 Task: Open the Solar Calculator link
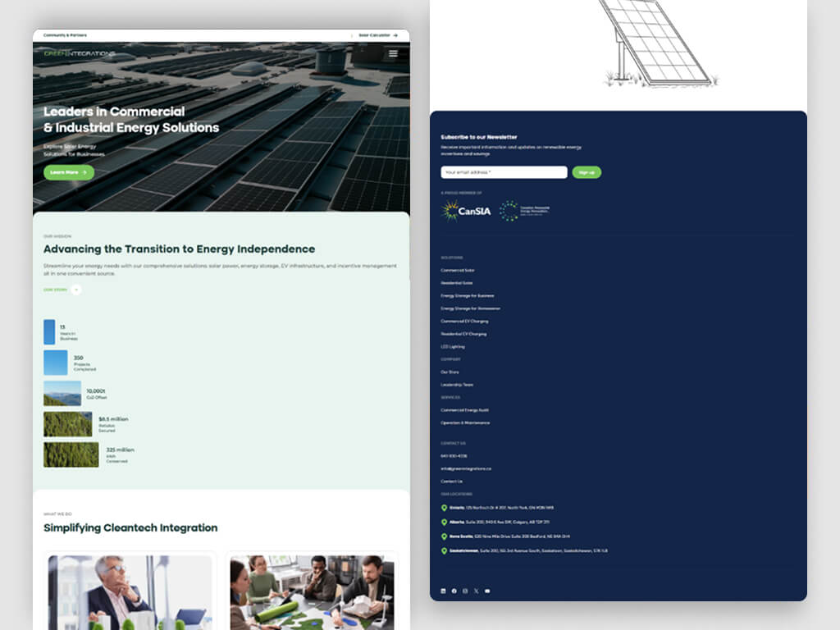click(x=378, y=35)
